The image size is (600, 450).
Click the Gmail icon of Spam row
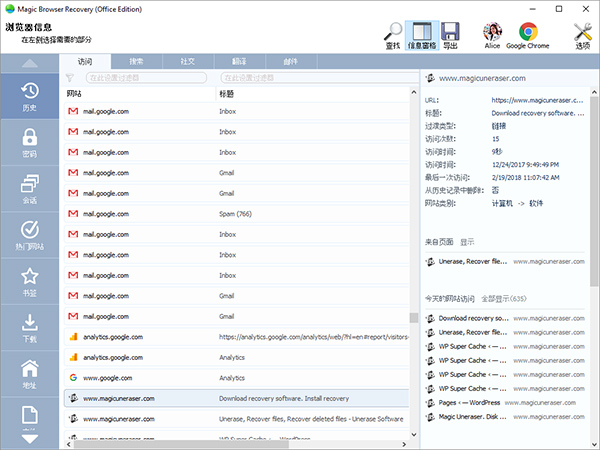(x=73, y=214)
